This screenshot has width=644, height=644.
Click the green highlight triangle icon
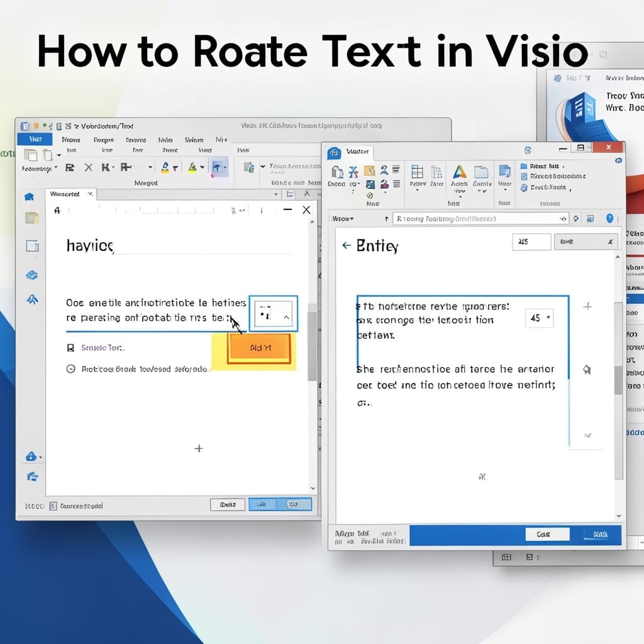(192, 167)
